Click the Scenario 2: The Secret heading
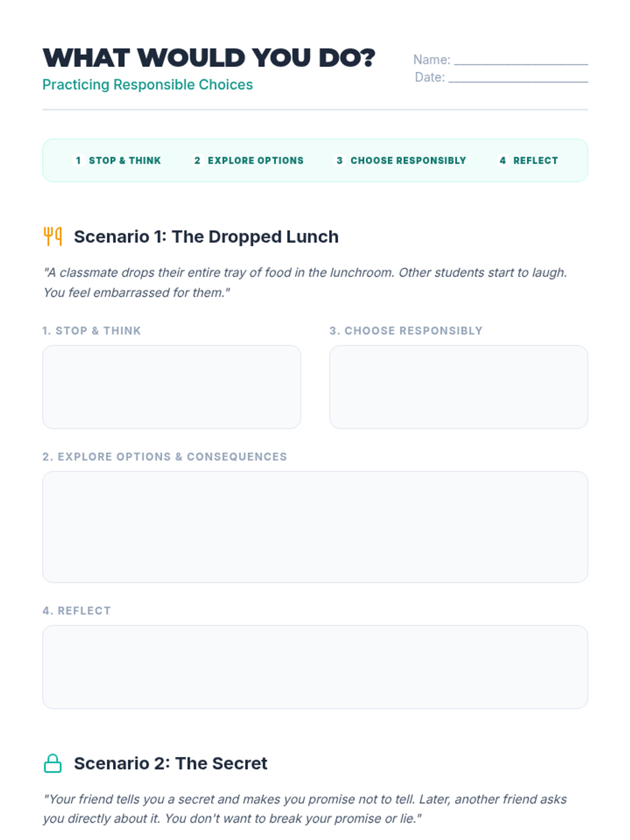This screenshot has height=840, width=630. click(x=171, y=763)
